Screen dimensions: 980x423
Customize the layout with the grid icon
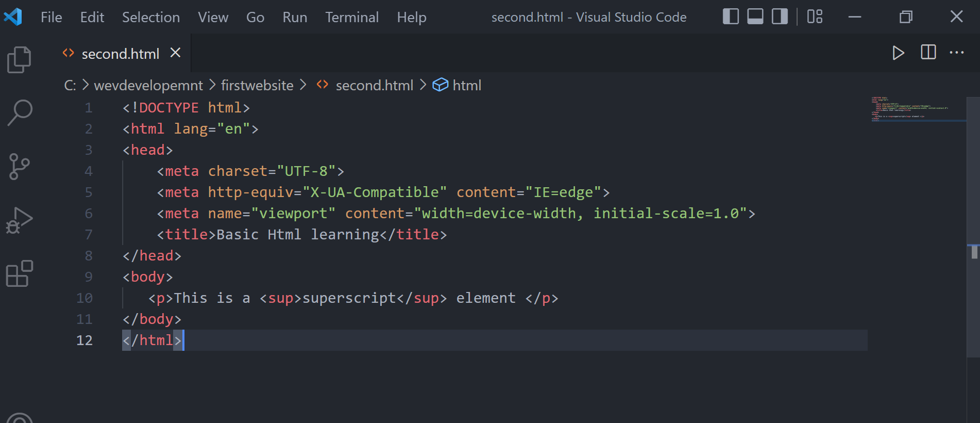[x=815, y=17]
